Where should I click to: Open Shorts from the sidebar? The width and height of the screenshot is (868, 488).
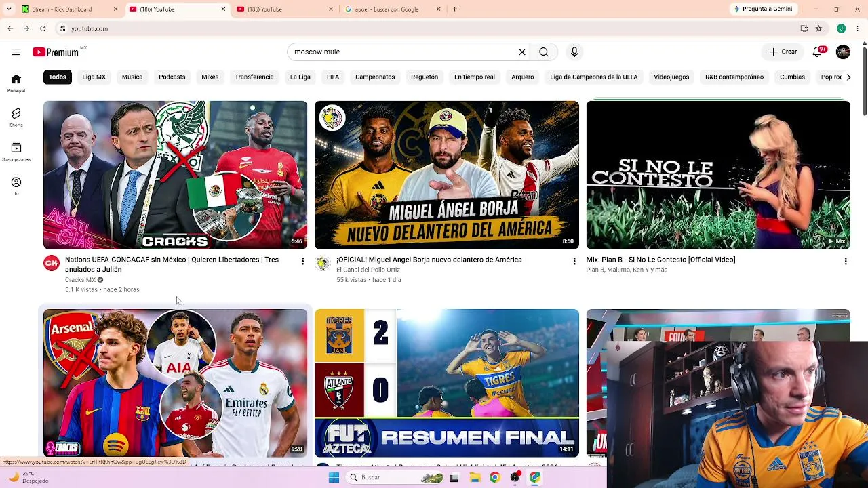(x=16, y=118)
